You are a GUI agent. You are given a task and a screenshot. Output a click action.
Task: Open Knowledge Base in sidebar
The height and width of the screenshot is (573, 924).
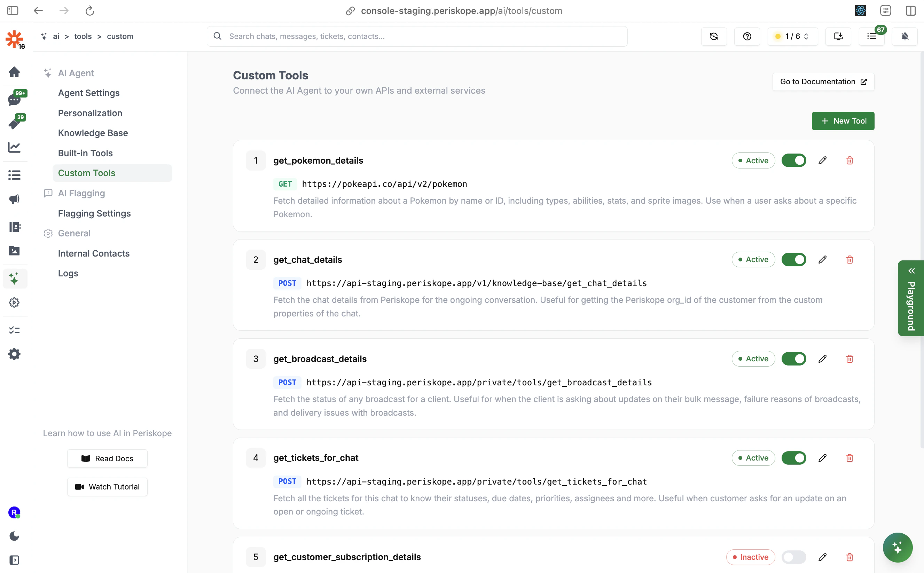[93, 133]
